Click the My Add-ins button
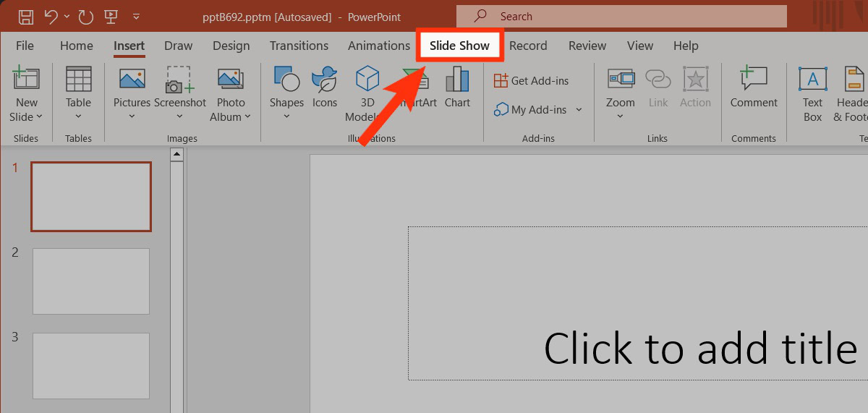 [x=531, y=110]
